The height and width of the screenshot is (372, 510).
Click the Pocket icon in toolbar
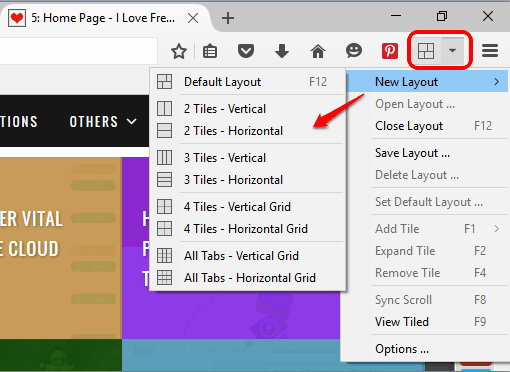246,51
